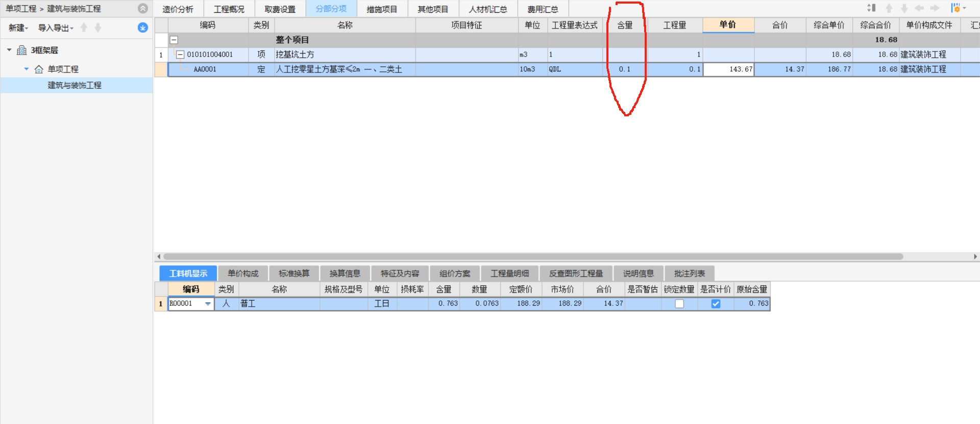Click the scrollbar right arrow
980x424 pixels.
975,257
